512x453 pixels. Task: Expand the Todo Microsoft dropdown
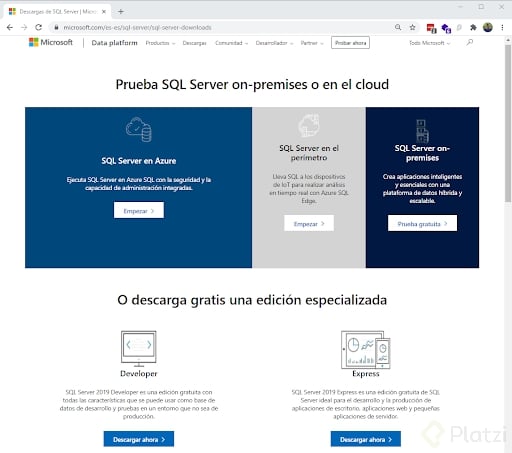(x=429, y=43)
